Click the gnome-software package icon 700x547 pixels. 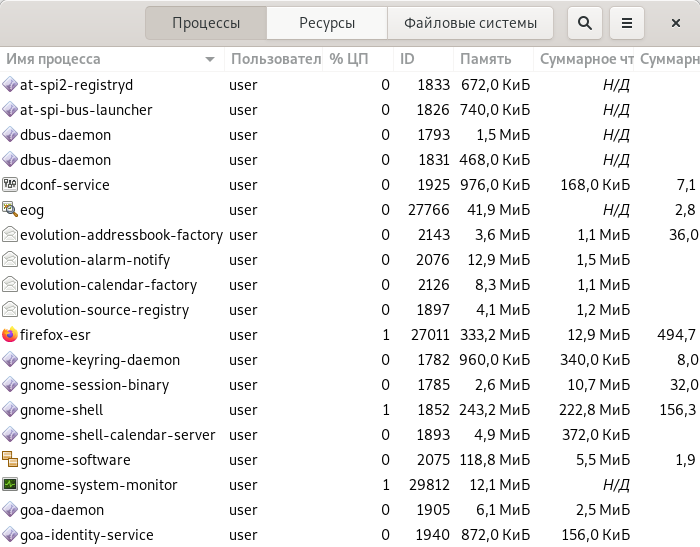pyautogui.click(x=10, y=460)
